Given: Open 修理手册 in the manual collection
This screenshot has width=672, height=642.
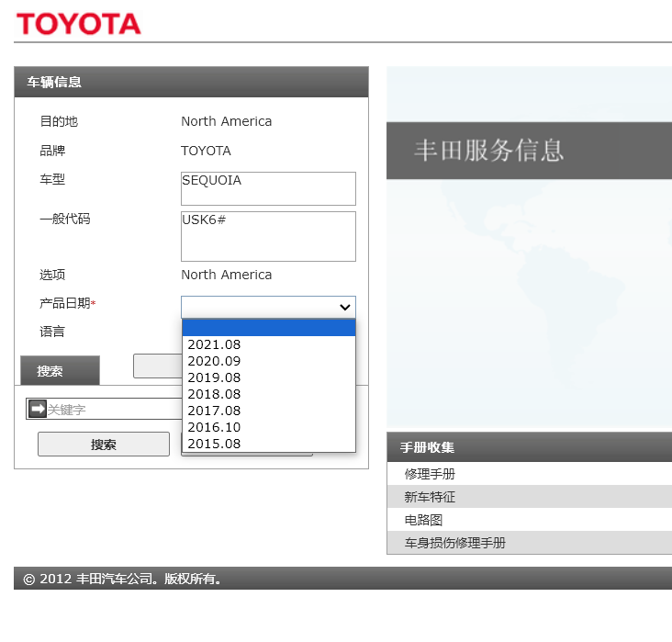Looking at the screenshot, I should pos(430,474).
